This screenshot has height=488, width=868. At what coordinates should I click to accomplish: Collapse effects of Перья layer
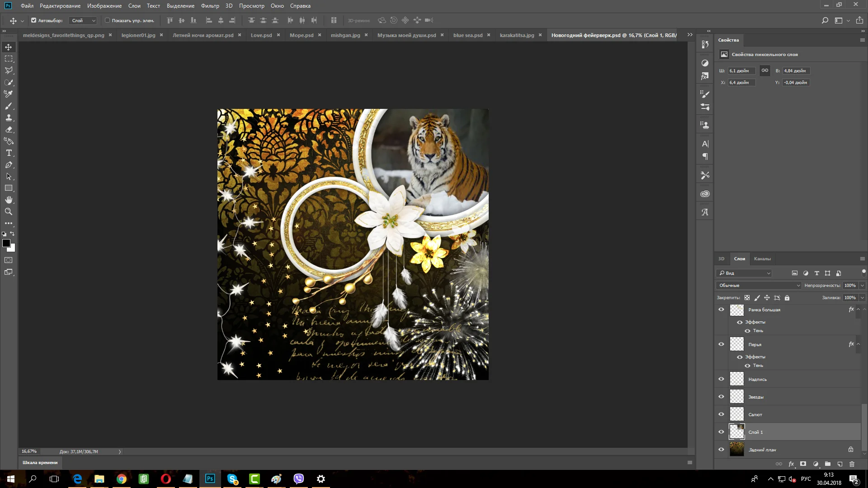pyautogui.click(x=858, y=344)
